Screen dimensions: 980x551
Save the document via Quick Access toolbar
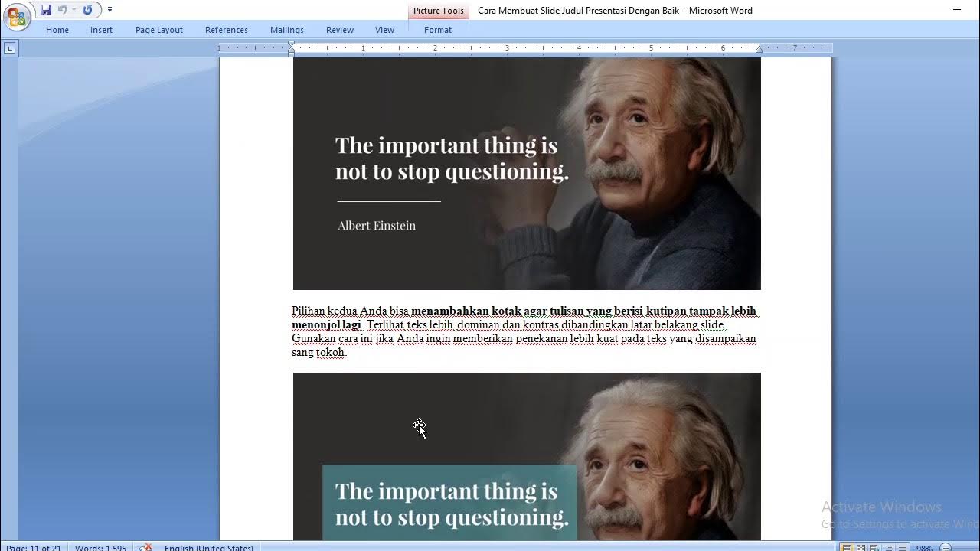pos(46,10)
